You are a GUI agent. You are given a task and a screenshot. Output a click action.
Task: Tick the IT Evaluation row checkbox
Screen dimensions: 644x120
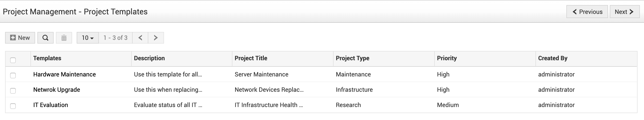13,106
